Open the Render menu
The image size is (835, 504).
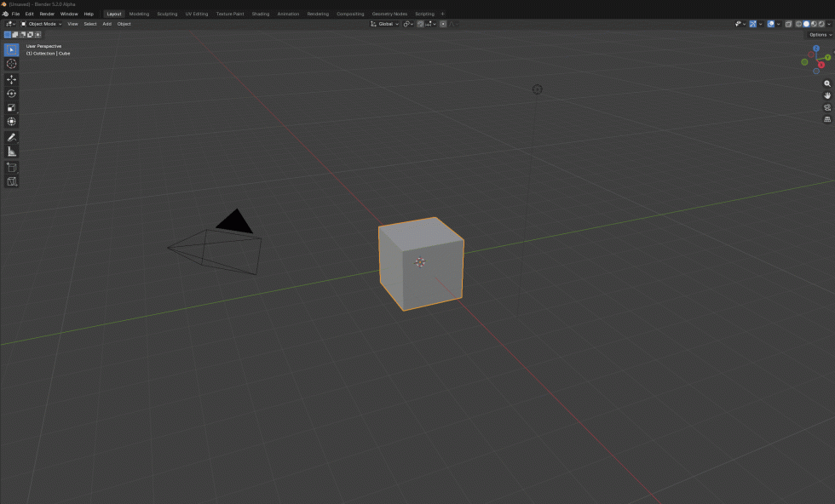(x=47, y=14)
